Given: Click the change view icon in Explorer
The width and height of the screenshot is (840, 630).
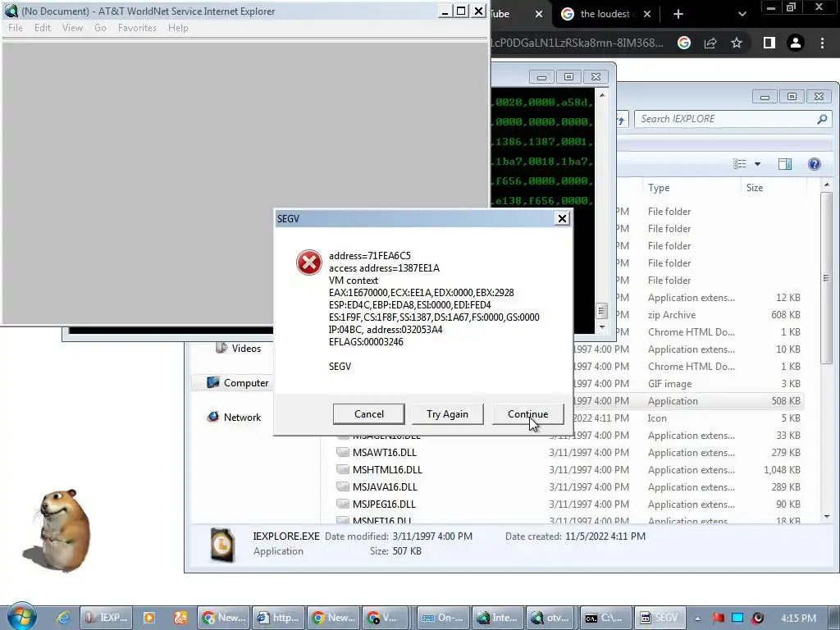Looking at the screenshot, I should (x=740, y=164).
